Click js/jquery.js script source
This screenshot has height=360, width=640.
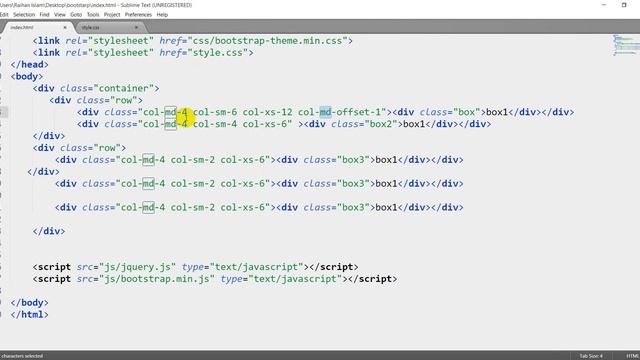click(138, 267)
